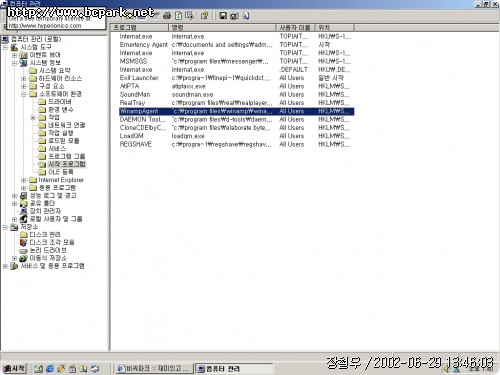Click the 이동식 저장소 icon
The width and height of the screenshot is (500, 375).
[24, 258]
